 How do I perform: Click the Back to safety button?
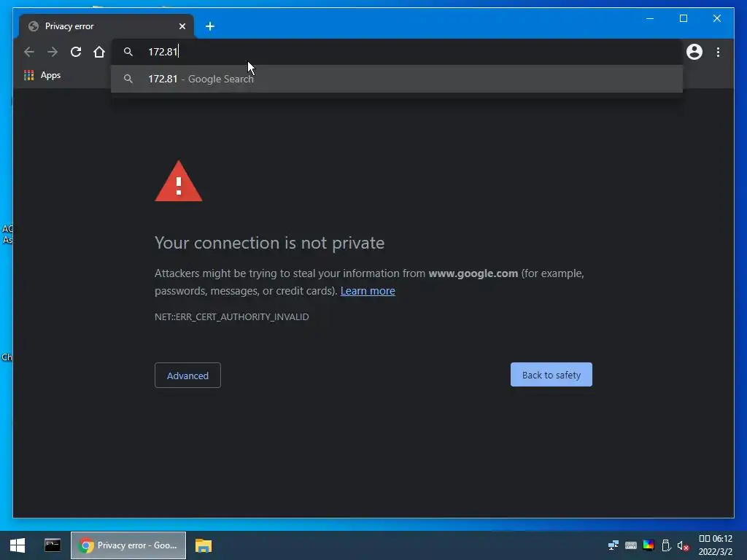coord(551,375)
